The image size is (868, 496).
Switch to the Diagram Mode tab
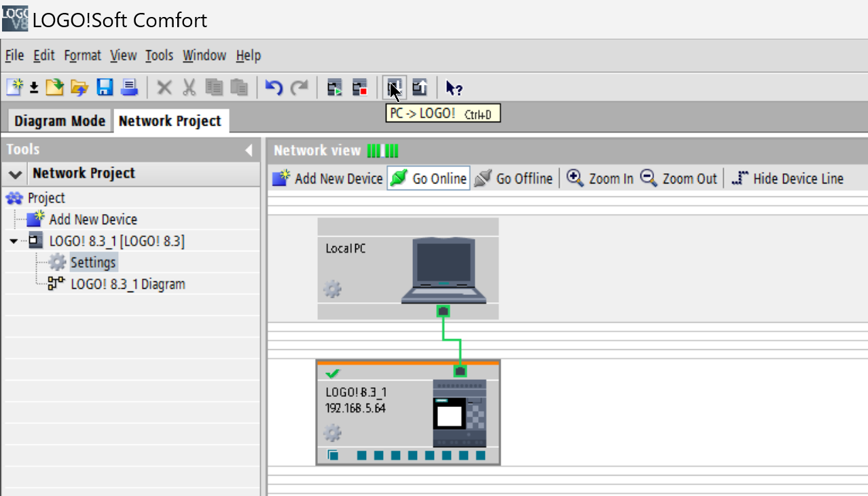pyautogui.click(x=60, y=121)
